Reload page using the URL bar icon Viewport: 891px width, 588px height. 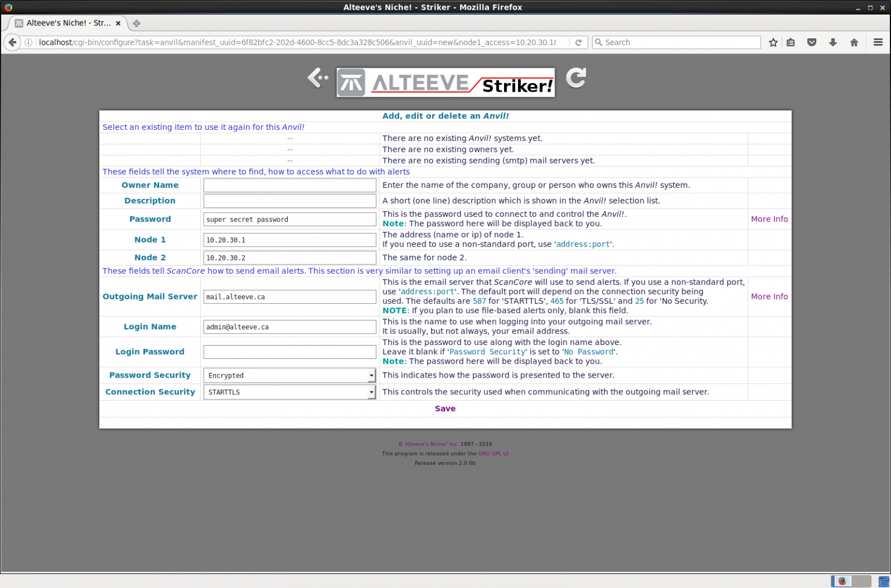(578, 42)
